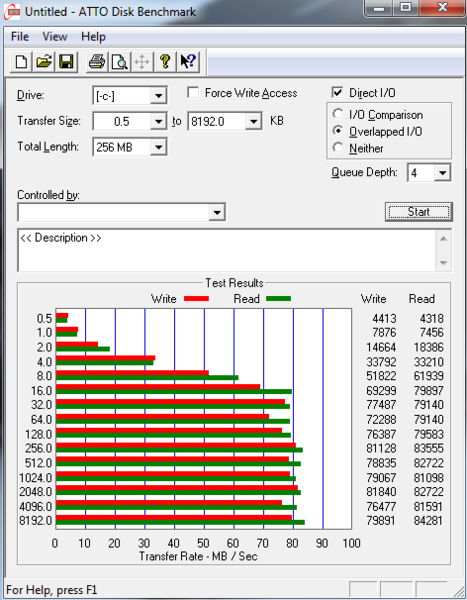Screen dimensions: 467x600
Task: Open the Total Length 256 MB dropdown
Action: tap(130, 147)
